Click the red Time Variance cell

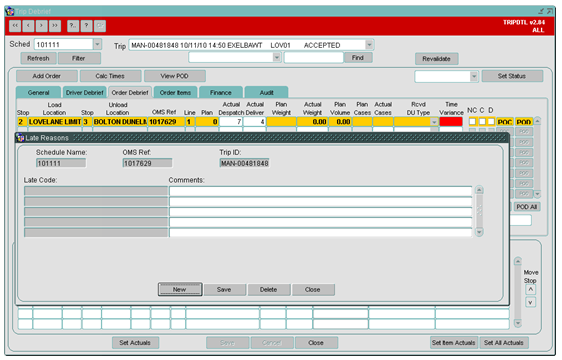click(x=451, y=122)
